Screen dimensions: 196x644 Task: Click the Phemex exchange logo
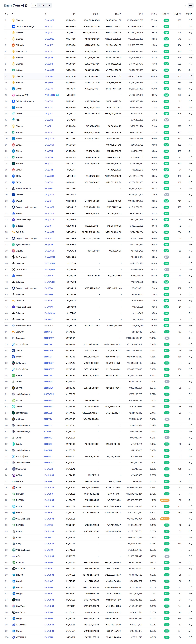click(x=13, y=195)
